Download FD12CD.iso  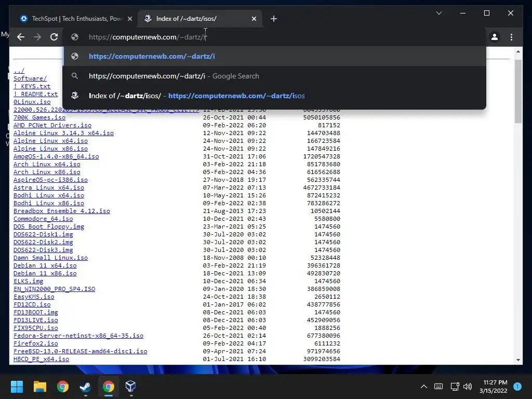click(x=32, y=304)
